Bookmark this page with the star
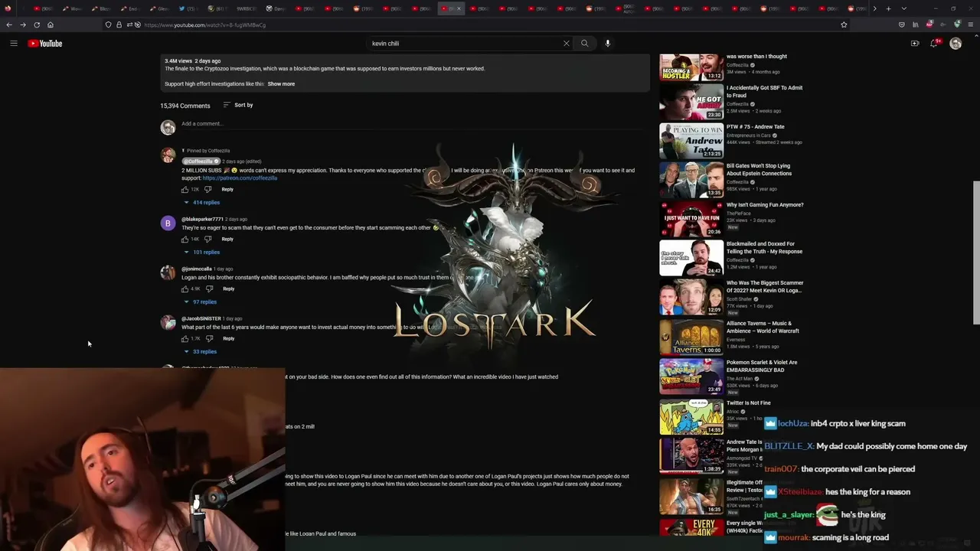The image size is (980, 551). point(844,24)
